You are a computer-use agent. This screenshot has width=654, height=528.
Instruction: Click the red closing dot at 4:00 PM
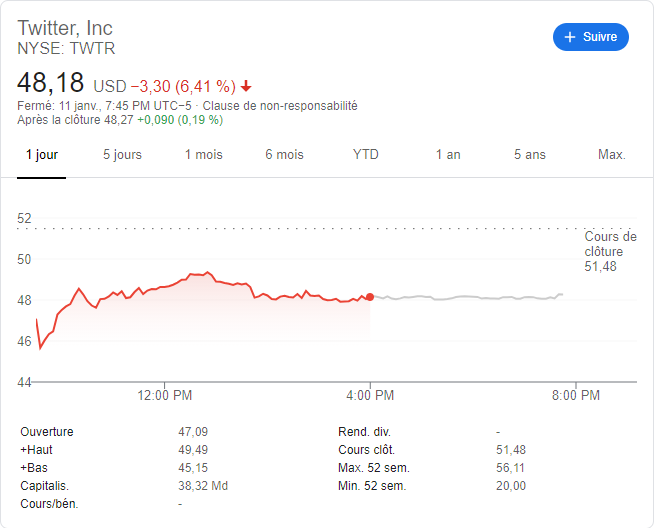coord(370,297)
